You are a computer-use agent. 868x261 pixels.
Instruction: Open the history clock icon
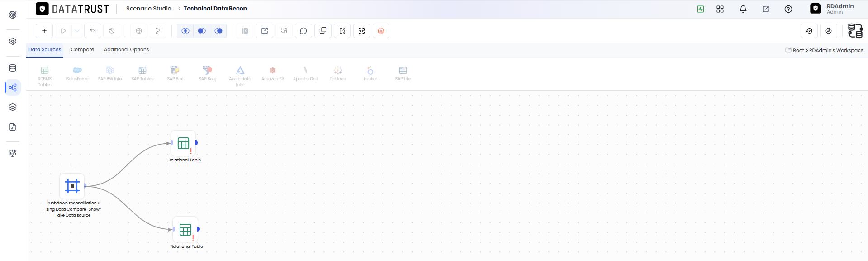(112, 31)
